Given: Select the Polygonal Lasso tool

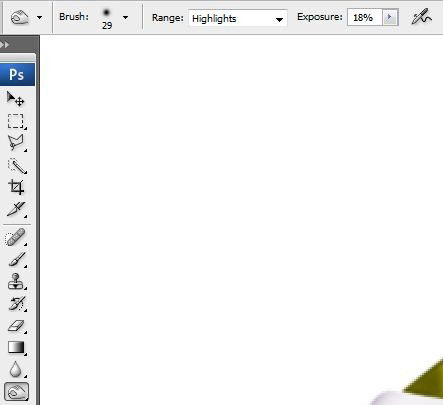Looking at the screenshot, I should [x=16, y=143].
